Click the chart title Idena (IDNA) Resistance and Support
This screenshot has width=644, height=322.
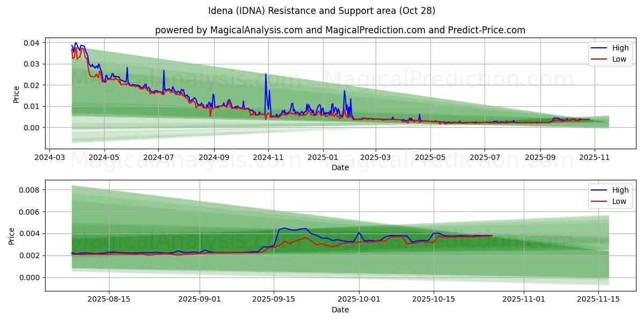pos(322,11)
